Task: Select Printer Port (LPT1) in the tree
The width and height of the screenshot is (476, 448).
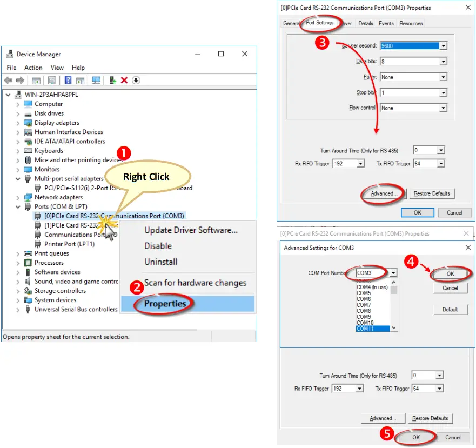Action: pyautogui.click(x=70, y=244)
